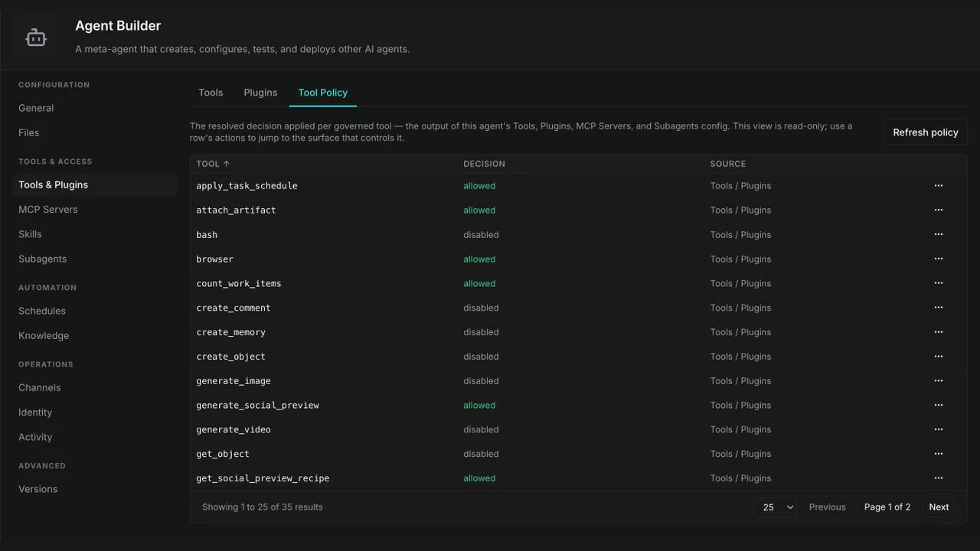Click Tools / Plugins source for get_object
980x551 pixels.
click(740, 454)
